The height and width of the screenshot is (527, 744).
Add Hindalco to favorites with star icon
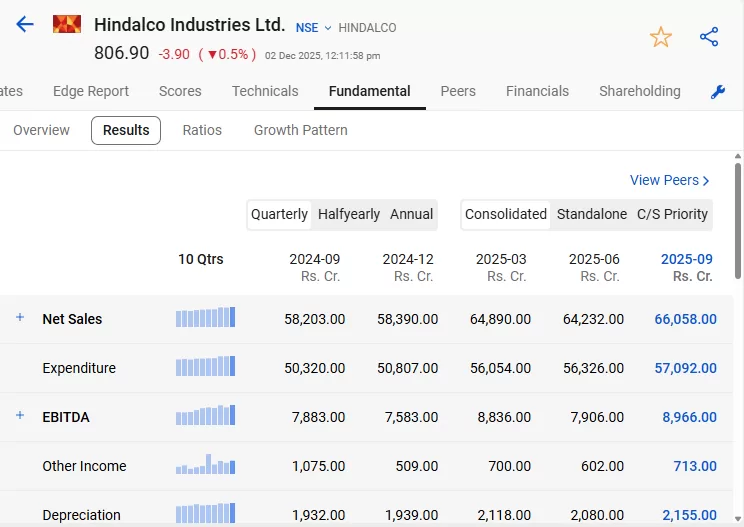[x=660, y=37]
